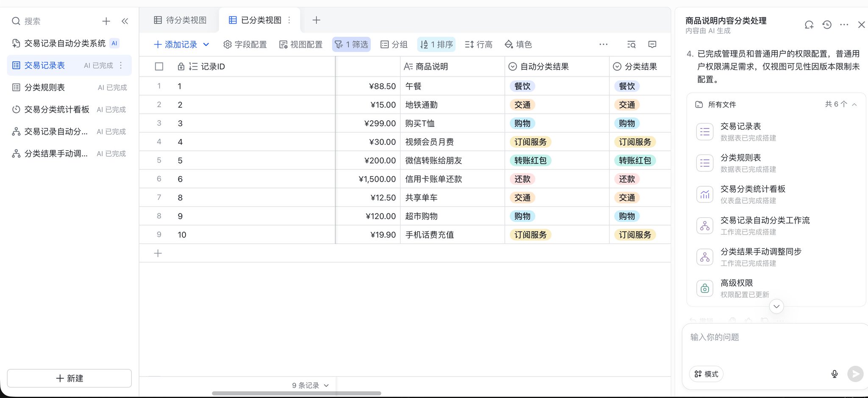Viewport: 868px width, 398px height.
Task: Open the 1 筛选 filter panel
Action: tap(351, 44)
